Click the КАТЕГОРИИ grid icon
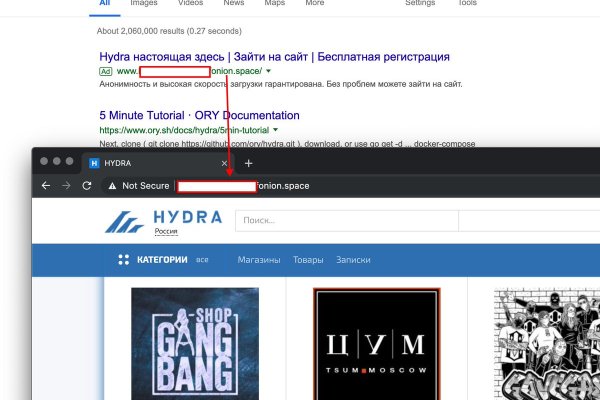 tap(123, 260)
